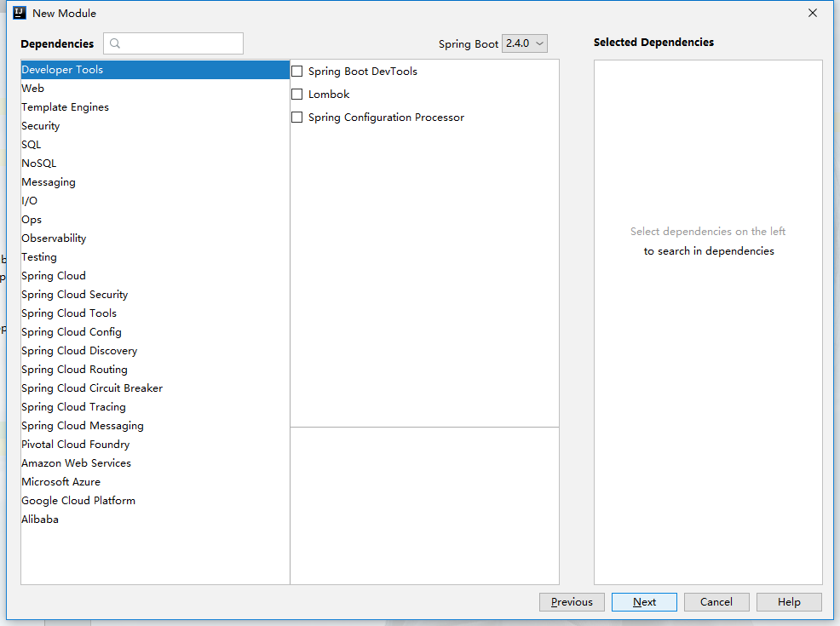Open the Security category
This screenshot has width=840, height=626.
(x=155, y=126)
